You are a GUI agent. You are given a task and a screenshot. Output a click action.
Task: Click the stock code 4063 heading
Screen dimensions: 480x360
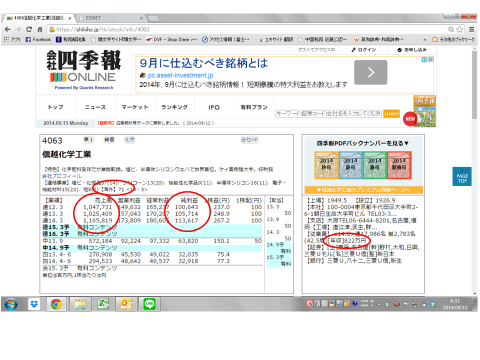click(52, 140)
